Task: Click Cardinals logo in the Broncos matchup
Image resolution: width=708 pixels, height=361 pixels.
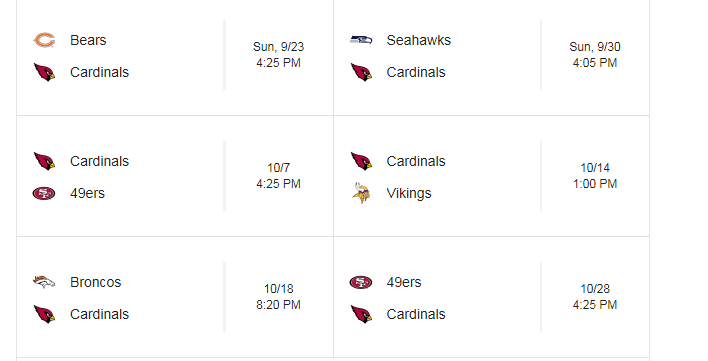Action: click(44, 314)
